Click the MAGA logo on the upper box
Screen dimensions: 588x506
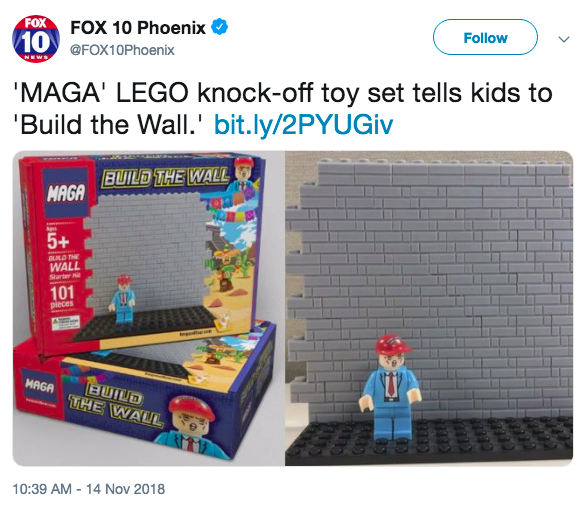(x=65, y=193)
